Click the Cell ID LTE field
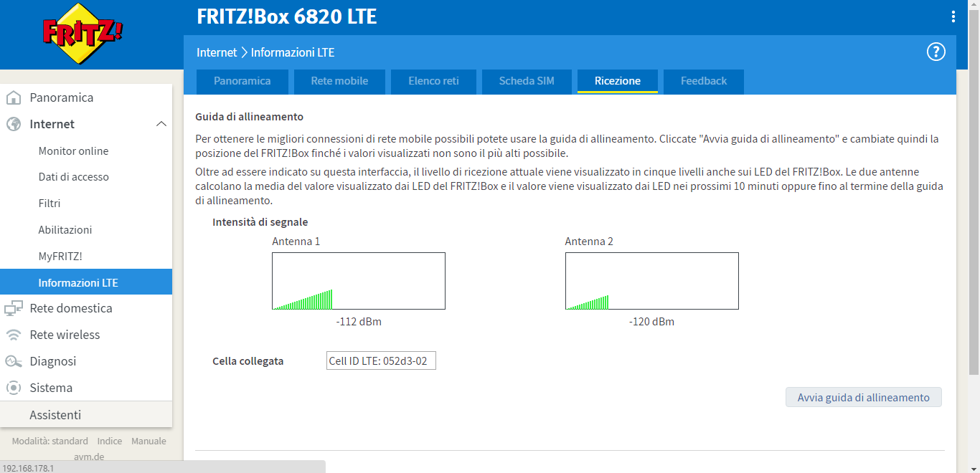The height and width of the screenshot is (473, 980). click(x=381, y=361)
